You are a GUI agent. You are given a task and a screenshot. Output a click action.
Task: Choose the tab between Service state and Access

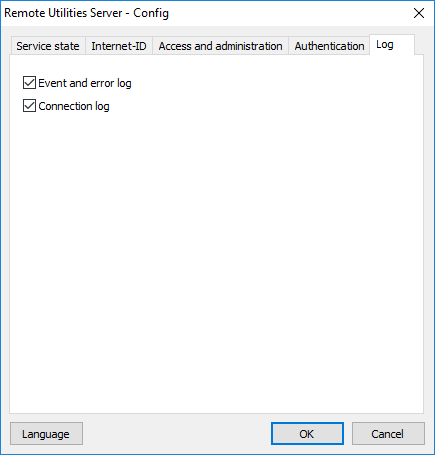pyautogui.click(x=119, y=46)
